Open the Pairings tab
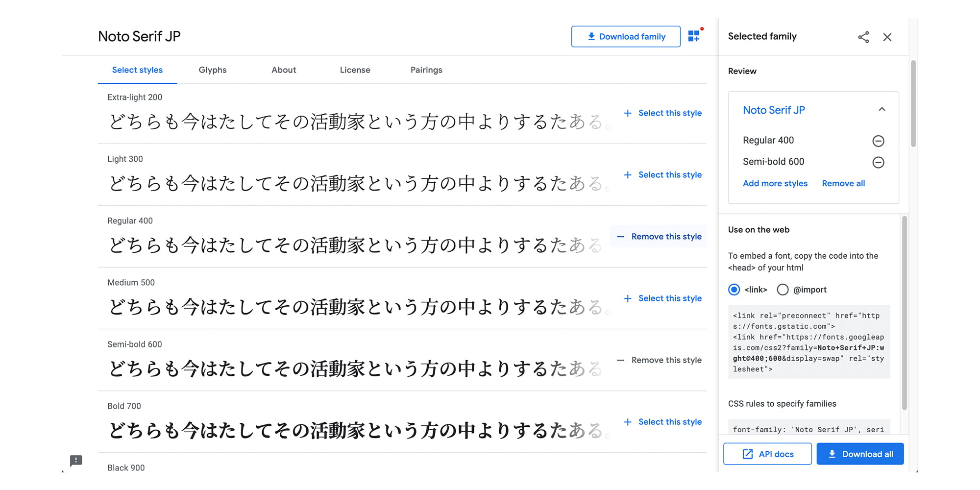Screen dimensions: 980x490 [426, 70]
